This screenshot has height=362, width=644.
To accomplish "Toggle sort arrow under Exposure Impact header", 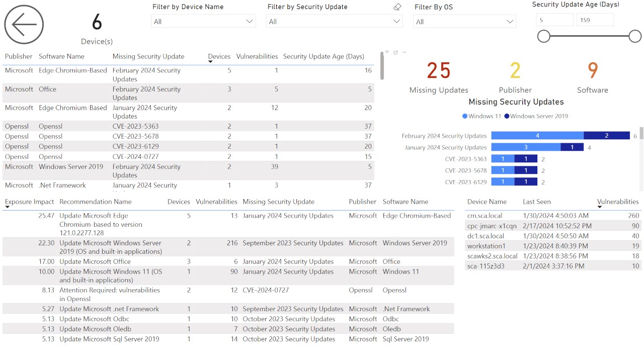I will [7, 207].
